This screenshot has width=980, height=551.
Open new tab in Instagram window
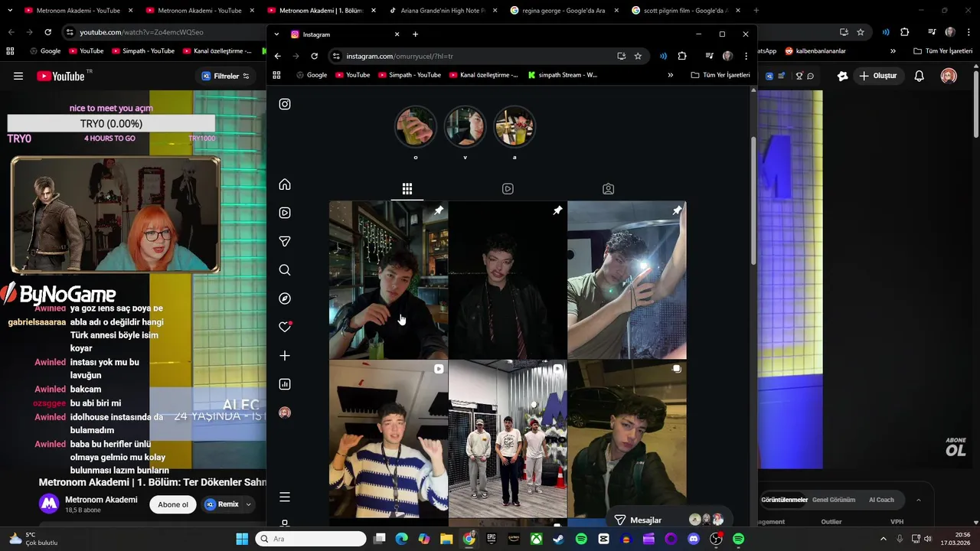click(x=415, y=34)
